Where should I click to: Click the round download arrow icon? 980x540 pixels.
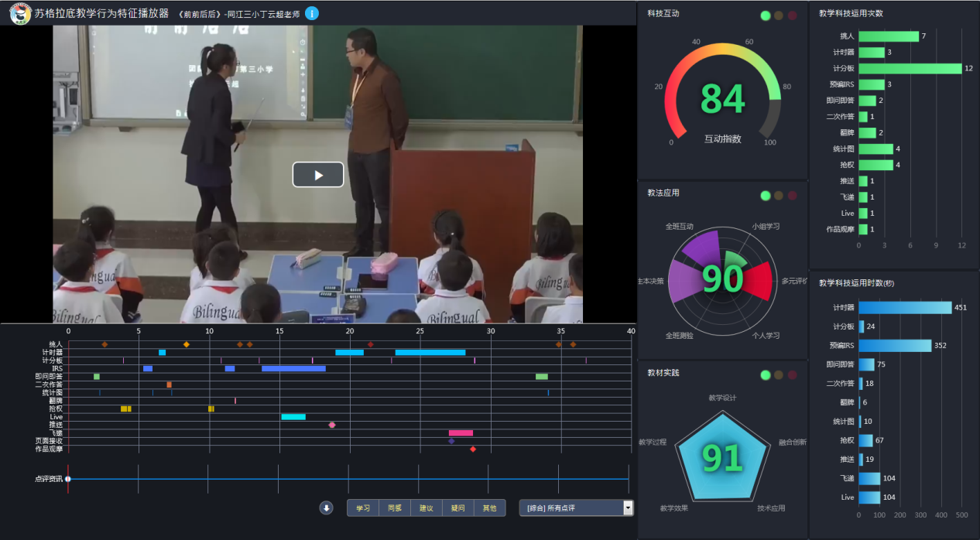pos(327,508)
